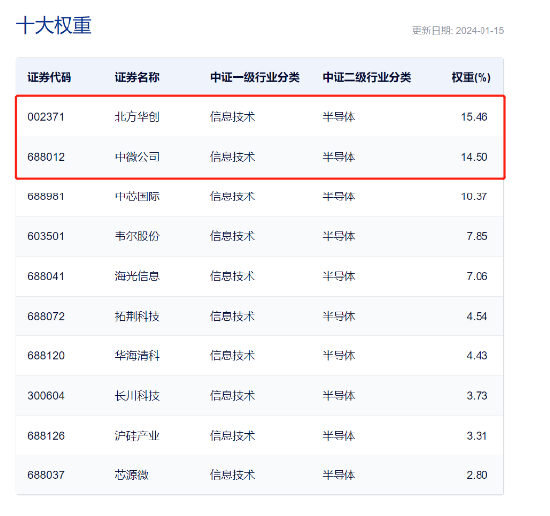This screenshot has height=516, width=550.
Task: Click the 中证一级行业分类 column header
Action: [x=255, y=77]
